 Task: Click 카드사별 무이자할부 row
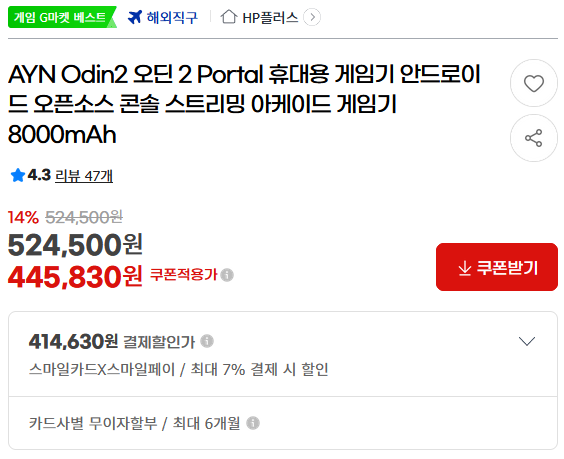[x=283, y=423]
